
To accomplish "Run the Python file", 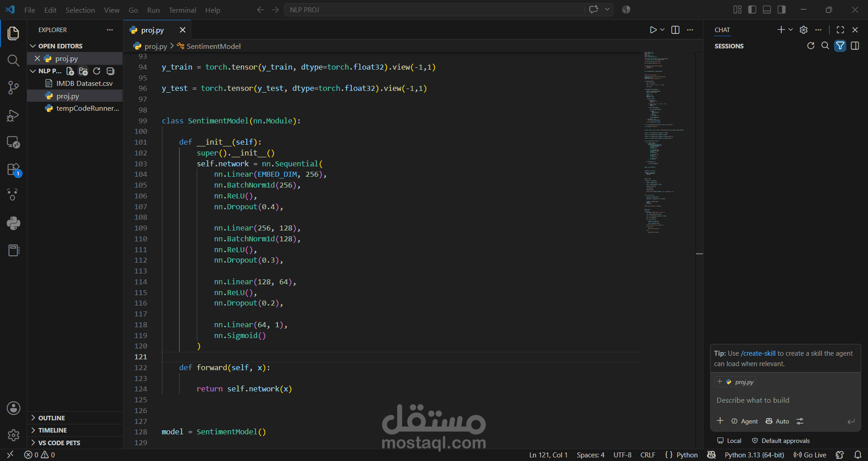I will [x=653, y=30].
